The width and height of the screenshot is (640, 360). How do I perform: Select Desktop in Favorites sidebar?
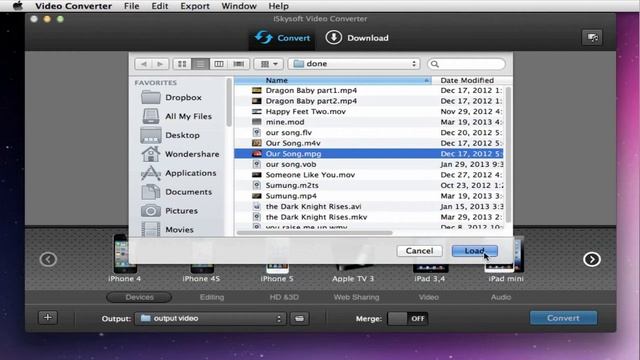point(170,135)
